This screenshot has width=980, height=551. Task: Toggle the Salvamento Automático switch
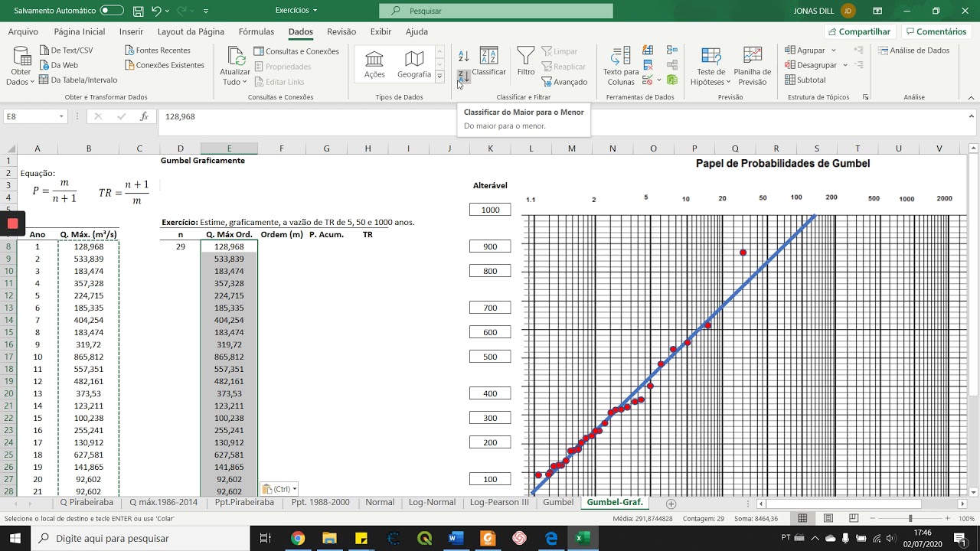point(112,11)
